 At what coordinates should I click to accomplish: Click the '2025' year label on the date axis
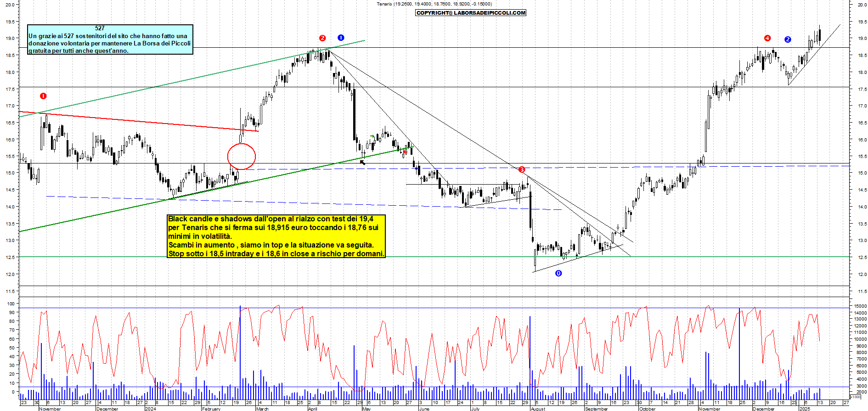point(804,408)
